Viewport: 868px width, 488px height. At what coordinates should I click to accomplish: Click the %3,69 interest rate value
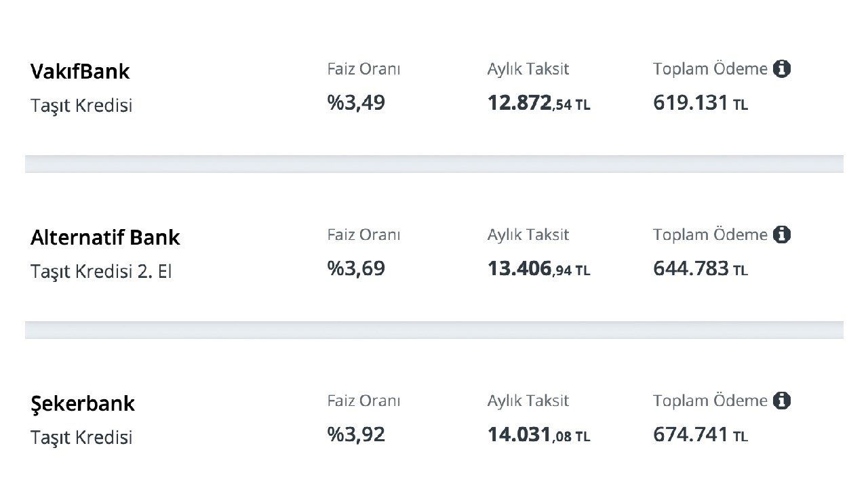[x=356, y=269]
